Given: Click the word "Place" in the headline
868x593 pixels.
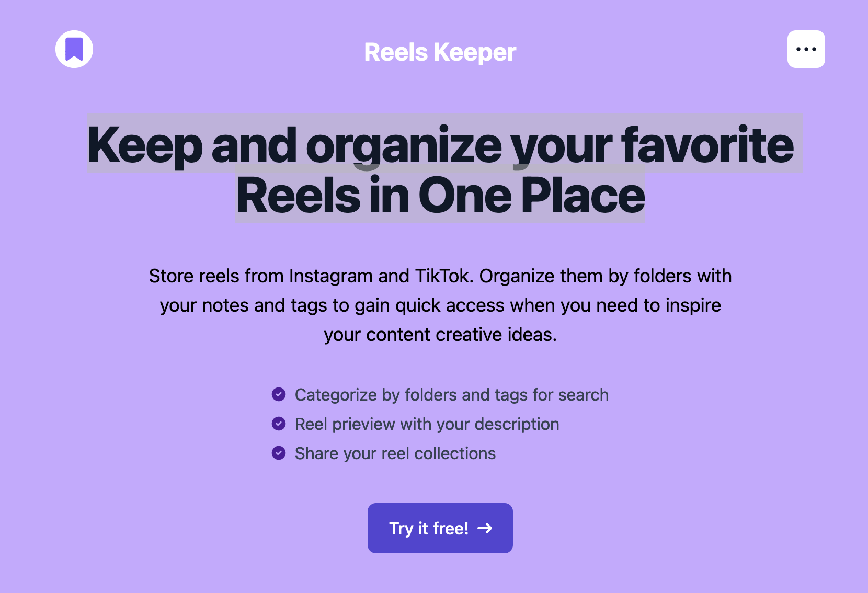Looking at the screenshot, I should click(583, 196).
